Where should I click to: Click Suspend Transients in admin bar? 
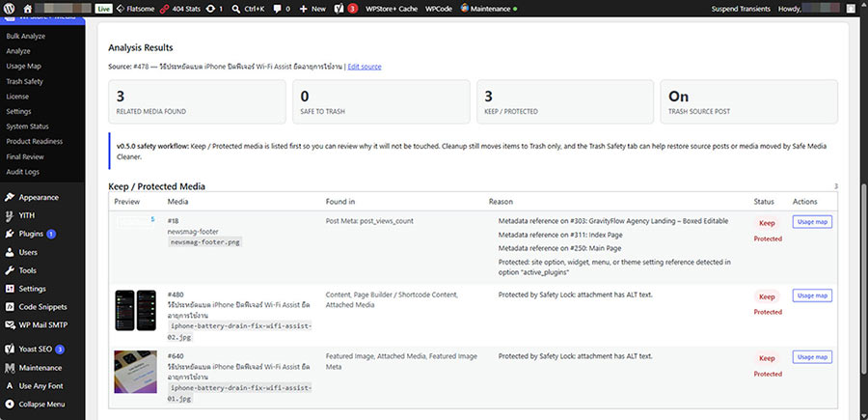(741, 9)
